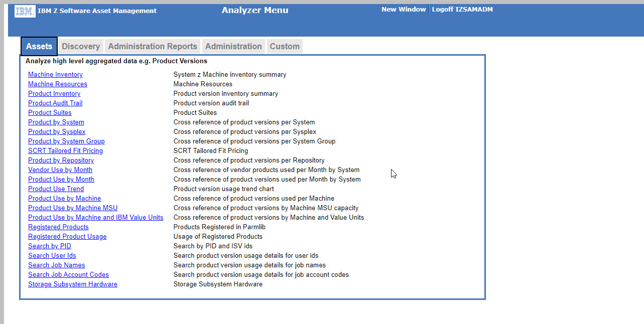
Task: View SCRT Tailored Fit Pricing
Action: click(x=65, y=150)
